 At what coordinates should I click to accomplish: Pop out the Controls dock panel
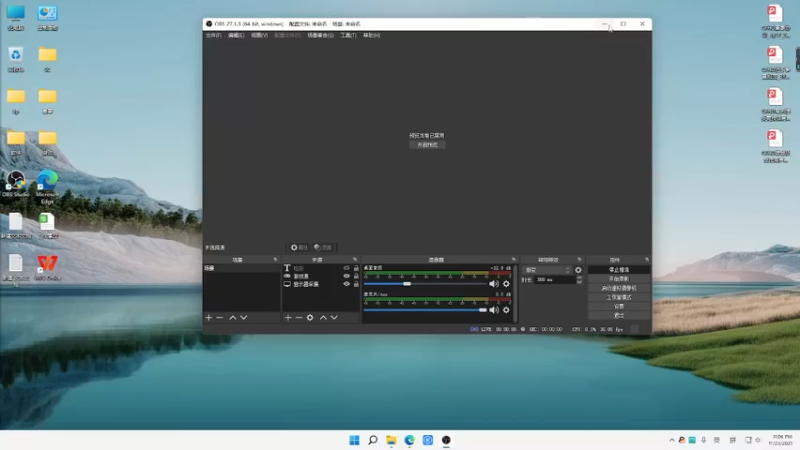(x=646, y=260)
